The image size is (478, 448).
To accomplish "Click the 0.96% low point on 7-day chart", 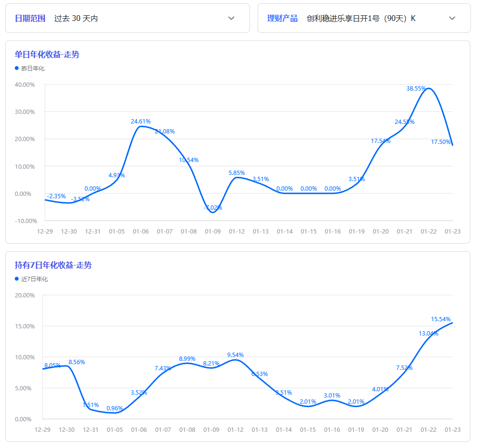I will pos(115,413).
